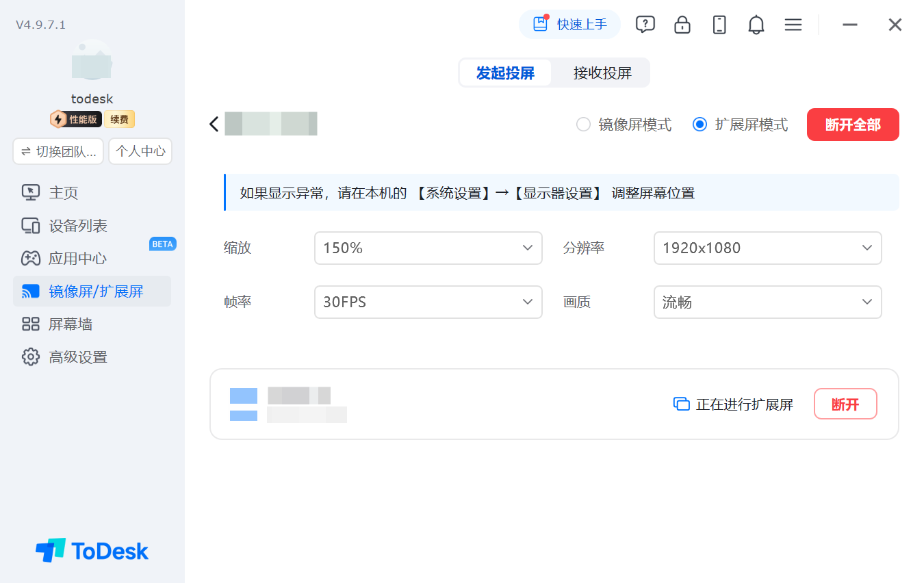
Task: Click the ToDesk logo
Action: pyautogui.click(x=92, y=550)
